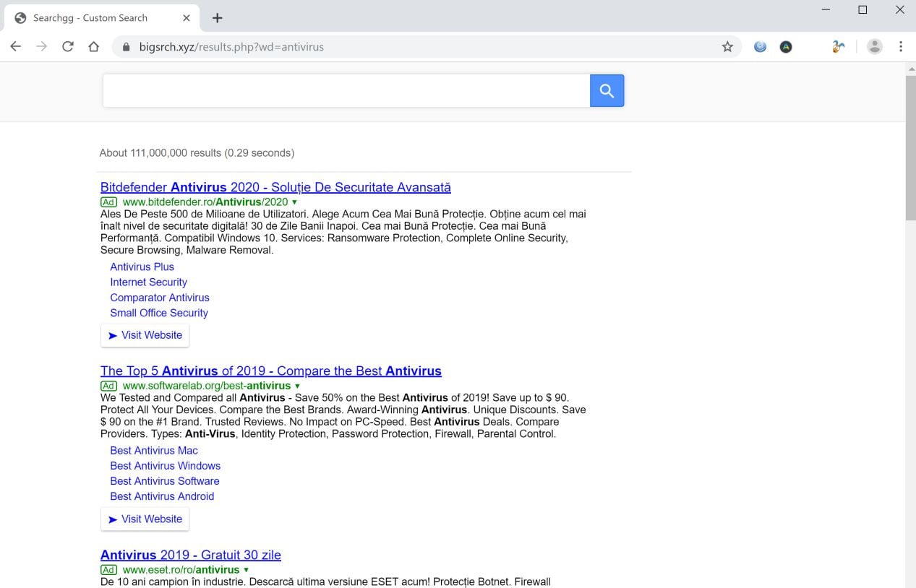Open Bitdefender Antivirus 2020 result title
This screenshot has width=916, height=588.
(x=275, y=187)
